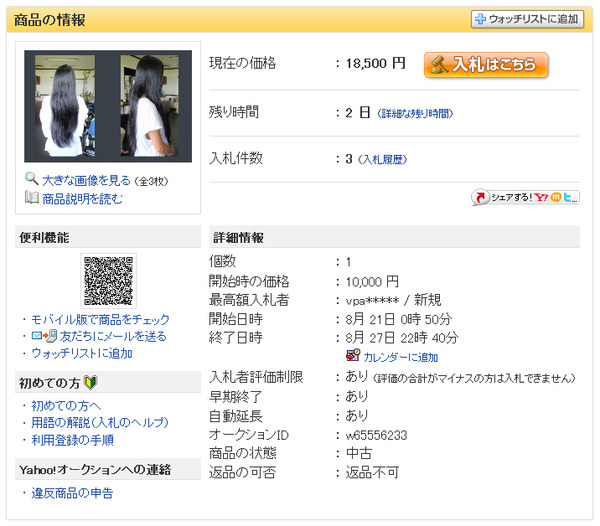Viewport: 600px width, 526px height.
Task: Click the current price 18,500 円
Action: click(x=375, y=63)
